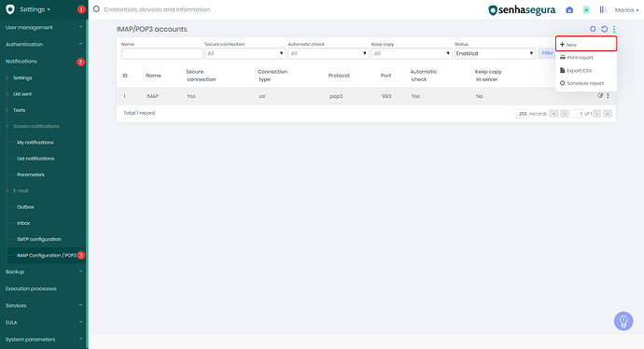Expand the Authentication sidebar section

click(44, 45)
